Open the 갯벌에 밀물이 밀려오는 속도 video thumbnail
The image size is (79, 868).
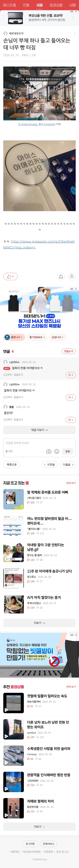click(14, 703)
